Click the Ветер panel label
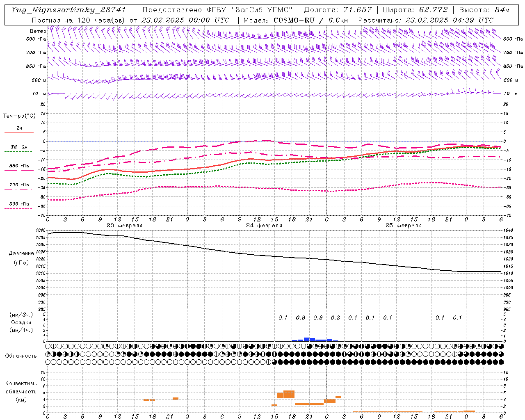This screenshot has height=420, width=525. click(38, 31)
